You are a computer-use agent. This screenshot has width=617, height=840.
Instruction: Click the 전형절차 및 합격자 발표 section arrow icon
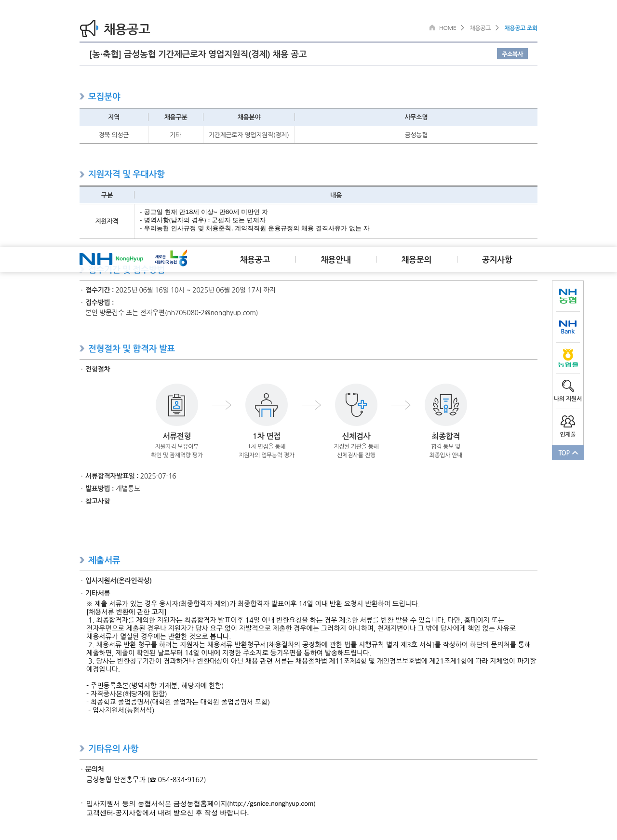pyautogui.click(x=82, y=348)
